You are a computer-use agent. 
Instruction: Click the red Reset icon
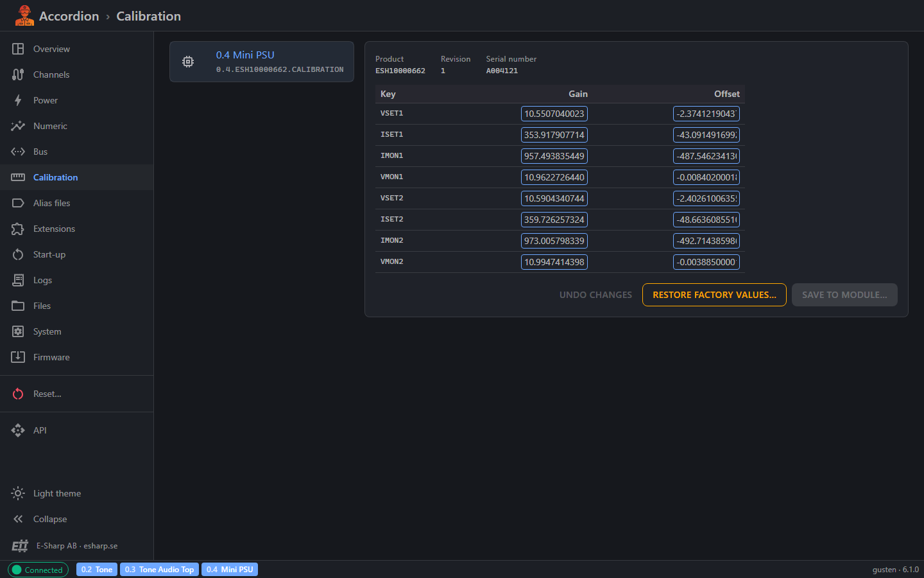point(18,394)
